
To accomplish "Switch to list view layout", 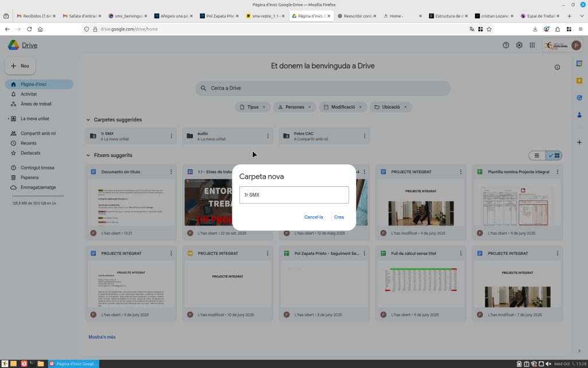I will [x=537, y=155].
